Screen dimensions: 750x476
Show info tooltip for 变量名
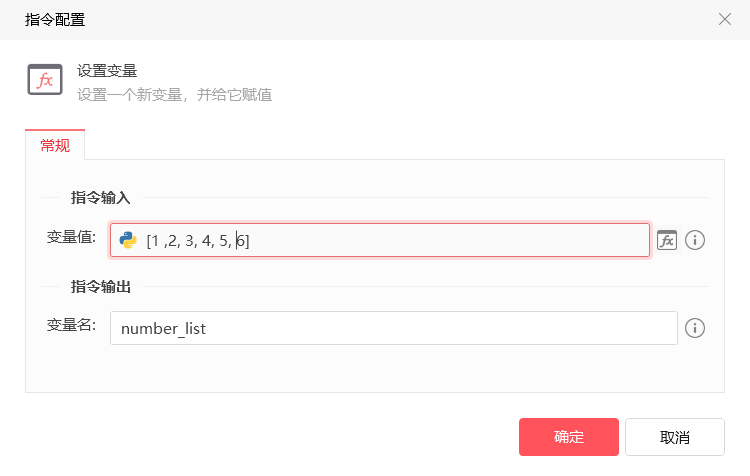point(695,328)
